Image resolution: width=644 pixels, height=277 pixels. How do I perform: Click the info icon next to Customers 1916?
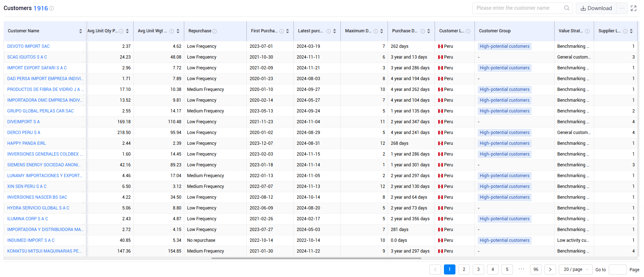coord(51,8)
